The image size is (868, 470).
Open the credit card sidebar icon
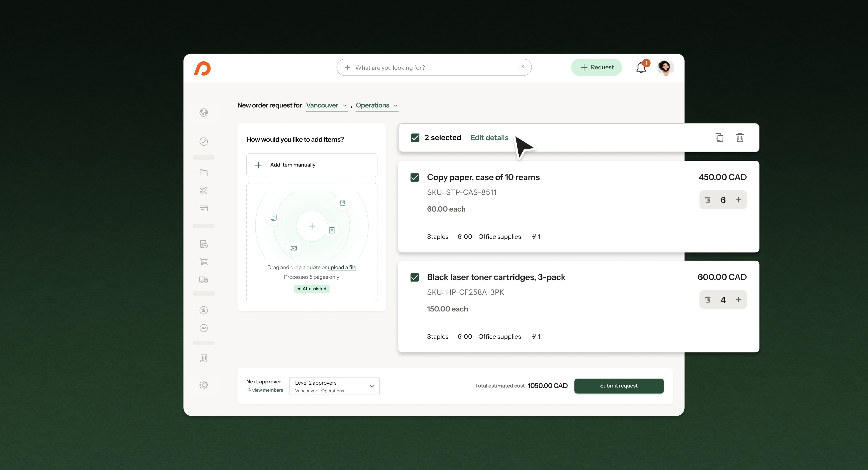tap(203, 208)
